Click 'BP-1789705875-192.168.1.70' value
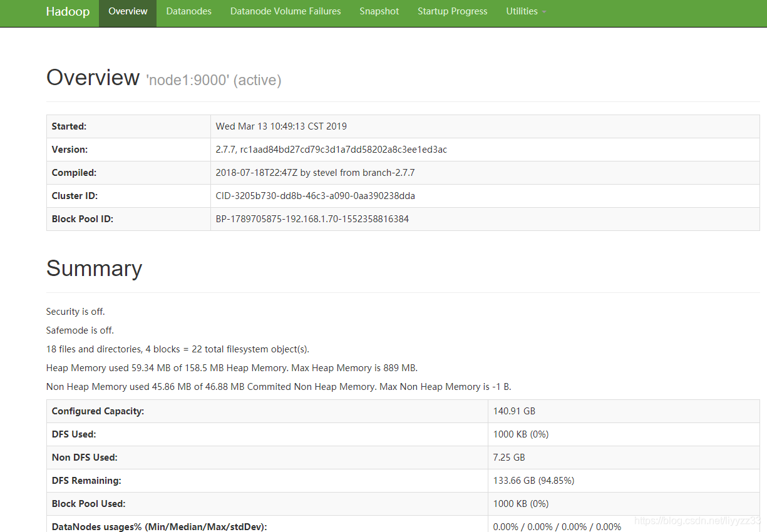Screen dimensions: 767x532 tap(312, 219)
